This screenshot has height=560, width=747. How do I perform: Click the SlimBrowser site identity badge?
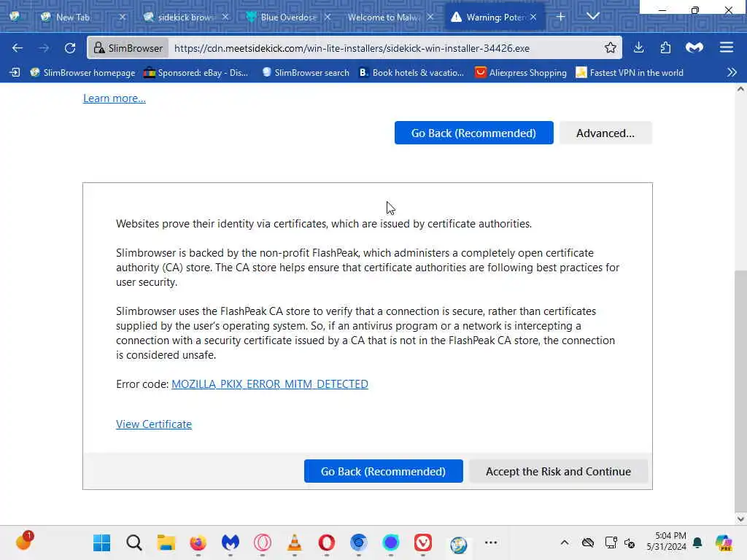pyautogui.click(x=128, y=48)
